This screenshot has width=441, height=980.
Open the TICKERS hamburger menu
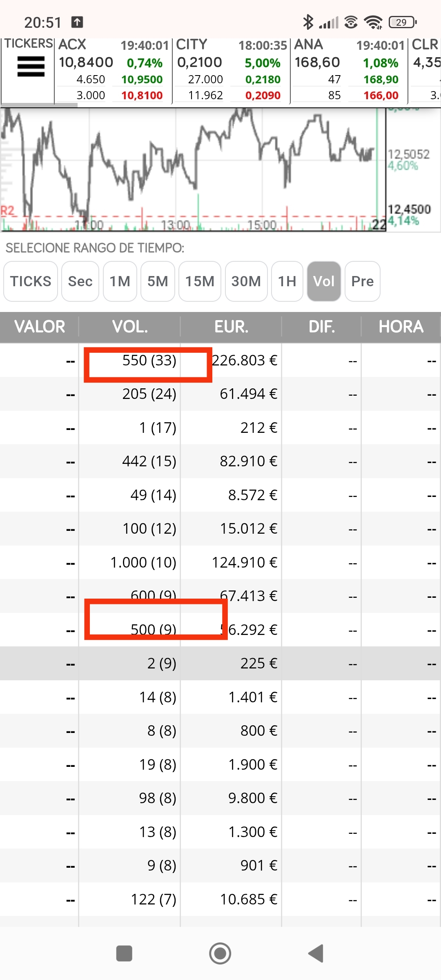(31, 67)
